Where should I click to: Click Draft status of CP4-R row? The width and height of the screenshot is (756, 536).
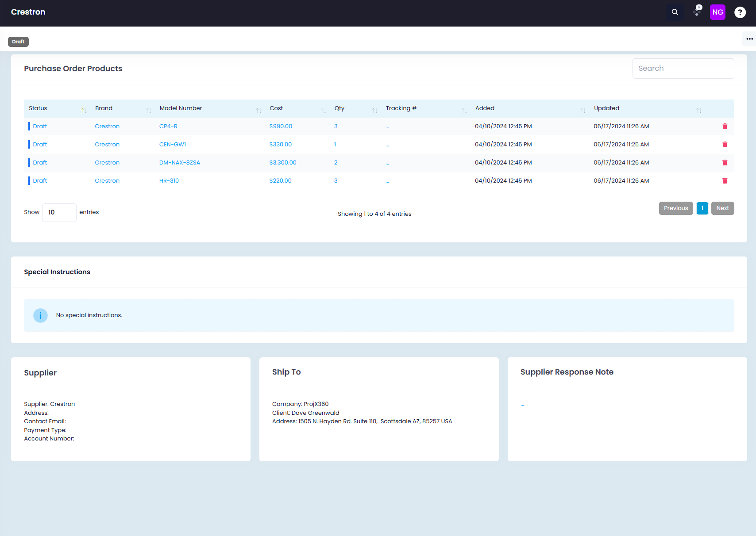(x=40, y=126)
